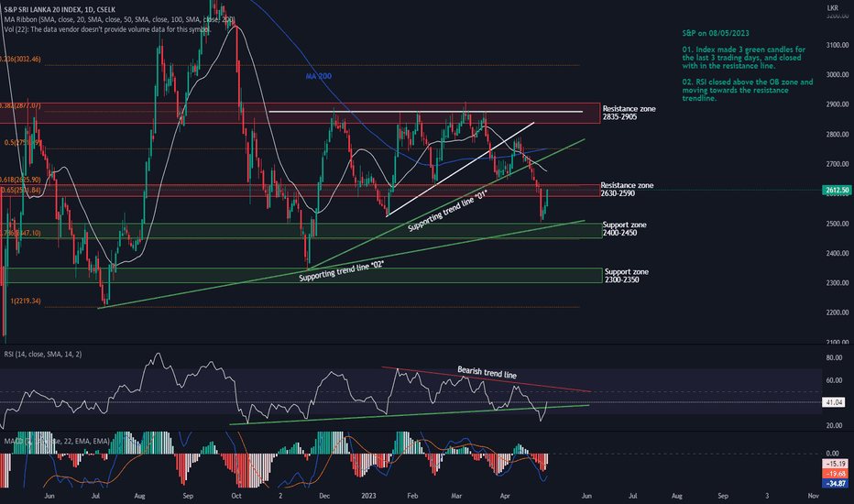Click the Supporting trend line *01* label
Image resolution: width=854 pixels, height=504 pixels.
click(447, 212)
